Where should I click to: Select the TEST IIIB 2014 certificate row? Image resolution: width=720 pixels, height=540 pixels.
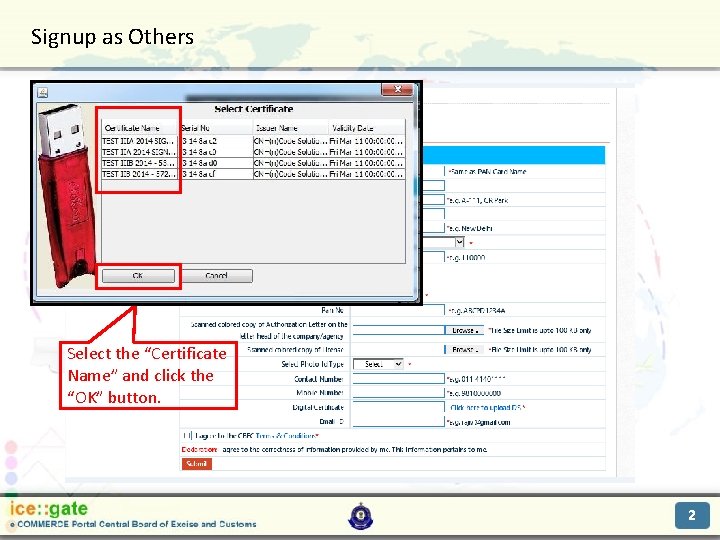point(253,163)
